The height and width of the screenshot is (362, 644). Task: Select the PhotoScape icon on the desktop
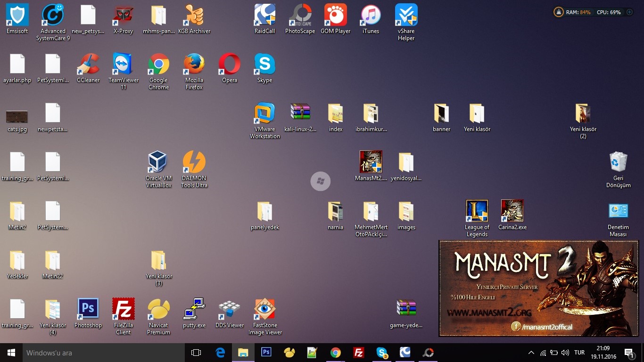[x=300, y=19]
